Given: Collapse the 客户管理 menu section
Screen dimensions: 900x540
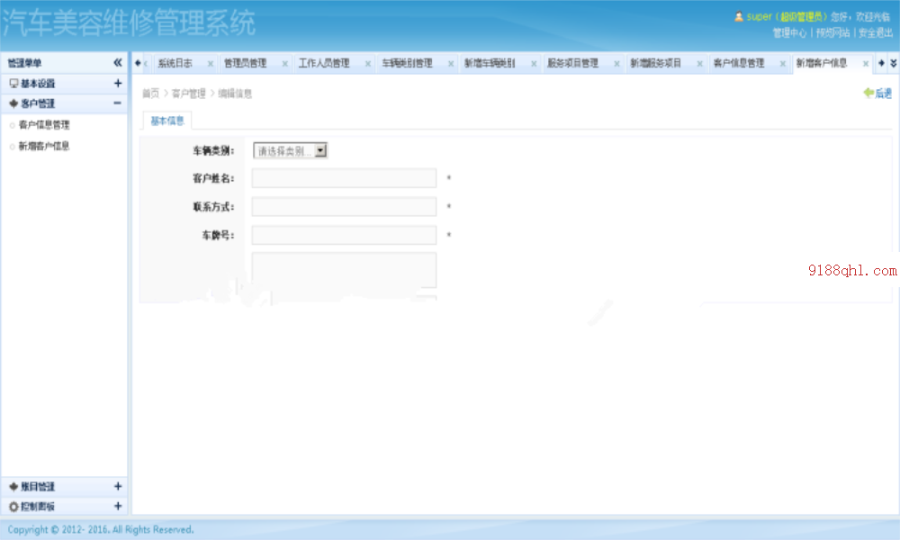Looking at the screenshot, I should [x=118, y=103].
